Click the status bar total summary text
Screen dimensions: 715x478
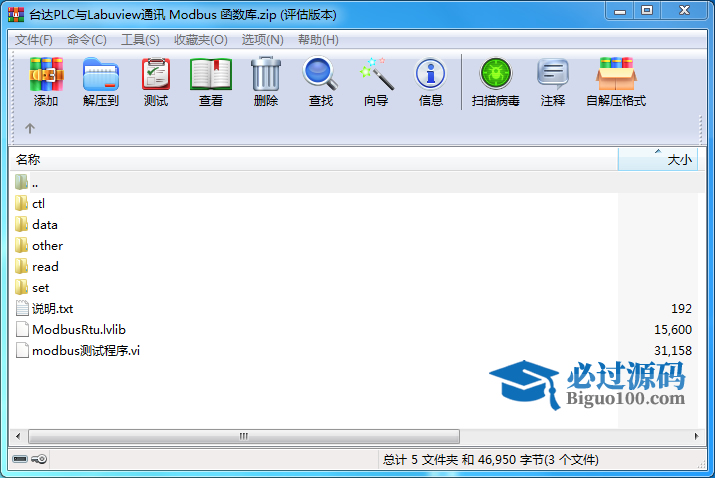pyautogui.click(x=491, y=459)
